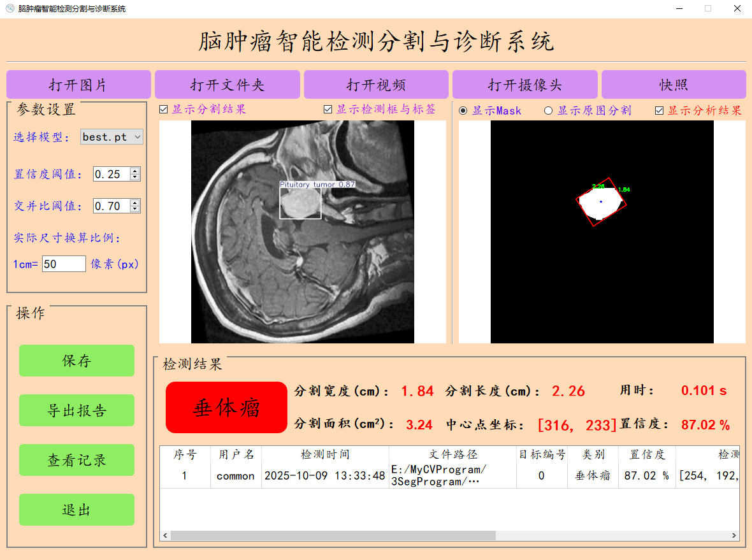Minimize the application window

pyautogui.click(x=679, y=9)
